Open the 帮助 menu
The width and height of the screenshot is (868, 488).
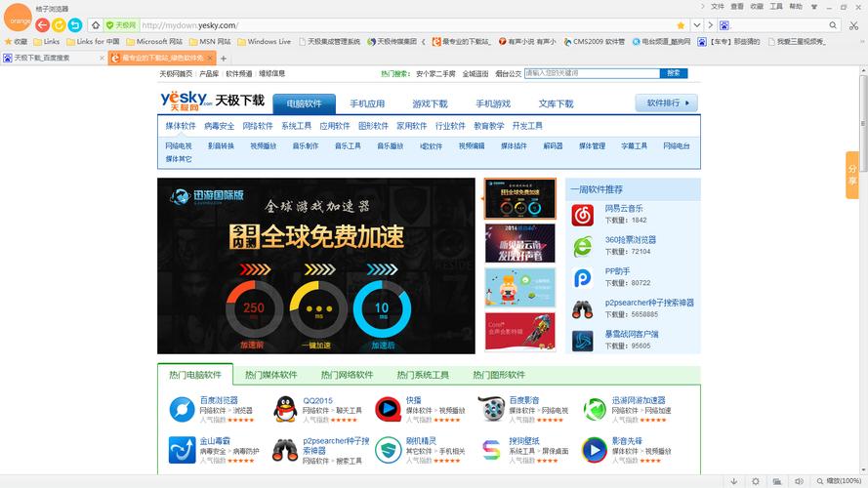[x=796, y=7]
